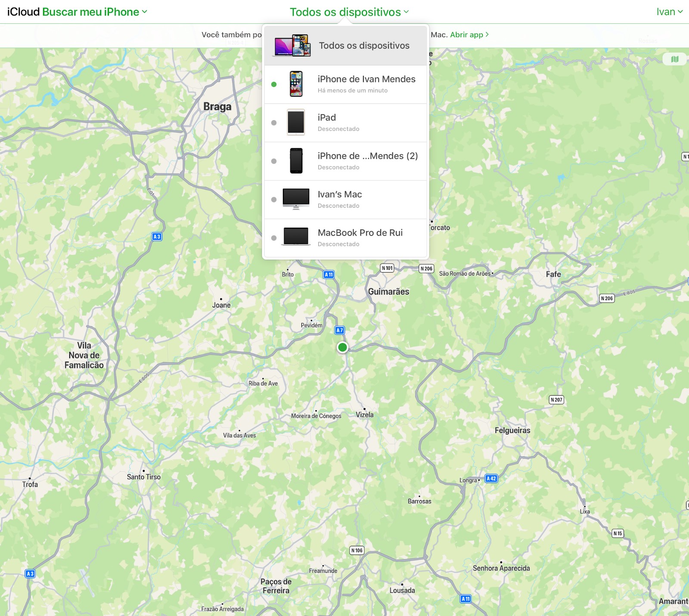Open the Buscar meu iPhone app switcher dropdown
Screen dimensions: 689x616
point(95,12)
